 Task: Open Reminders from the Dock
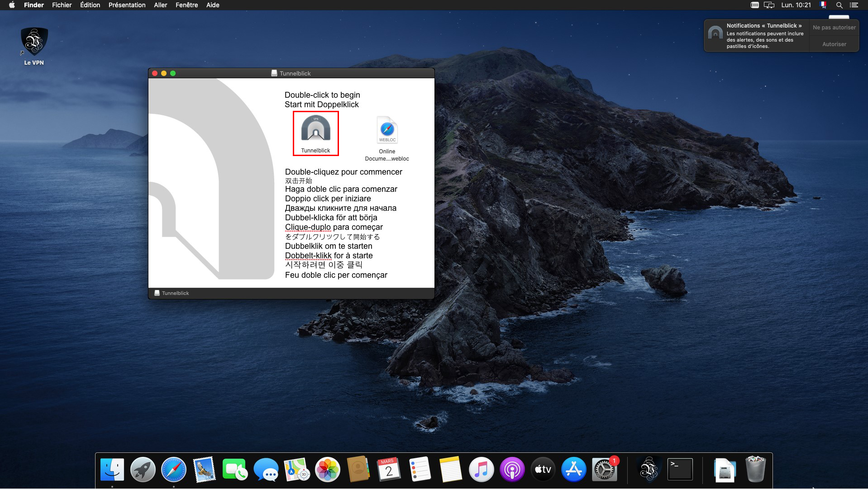(x=420, y=469)
